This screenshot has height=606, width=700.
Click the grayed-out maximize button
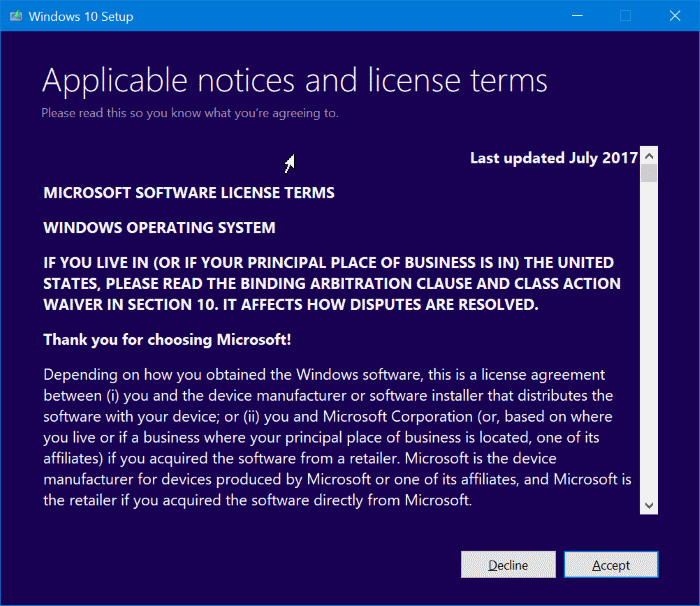point(626,16)
